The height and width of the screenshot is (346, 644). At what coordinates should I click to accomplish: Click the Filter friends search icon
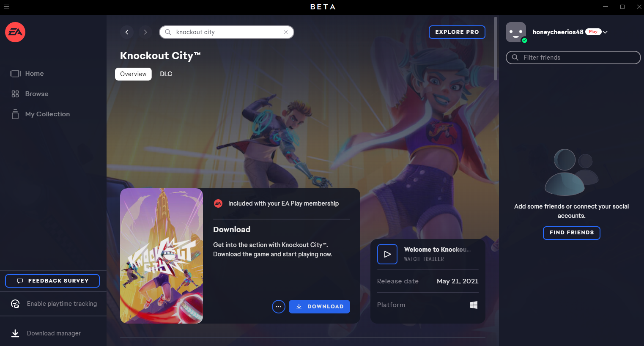click(x=515, y=58)
